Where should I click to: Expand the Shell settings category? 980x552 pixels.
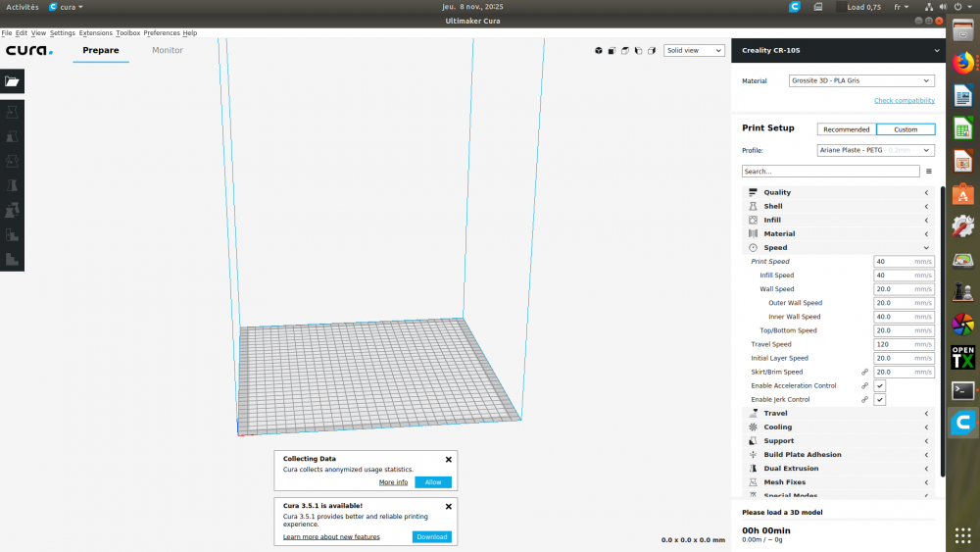click(838, 206)
